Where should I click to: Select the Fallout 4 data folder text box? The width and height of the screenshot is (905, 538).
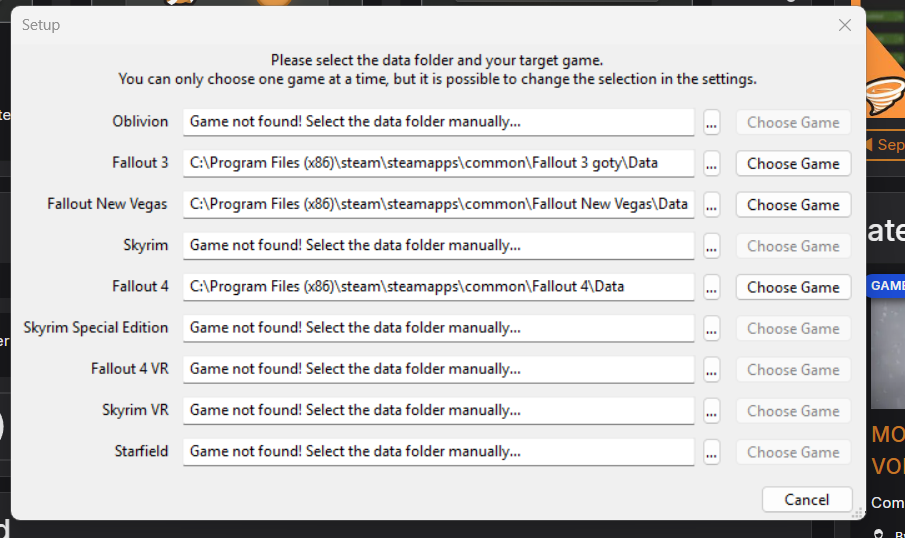(438, 286)
